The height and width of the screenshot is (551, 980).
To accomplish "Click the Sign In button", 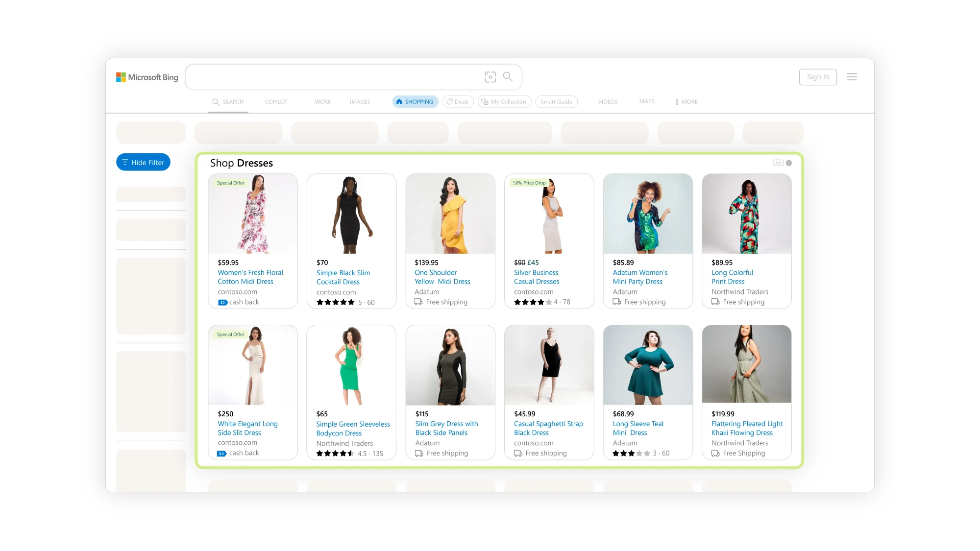I will tap(818, 77).
